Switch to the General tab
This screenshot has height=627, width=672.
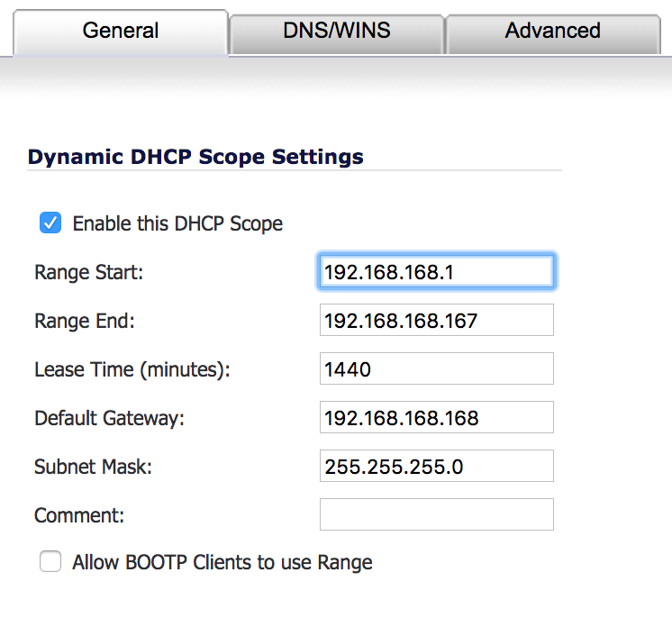[x=121, y=32]
